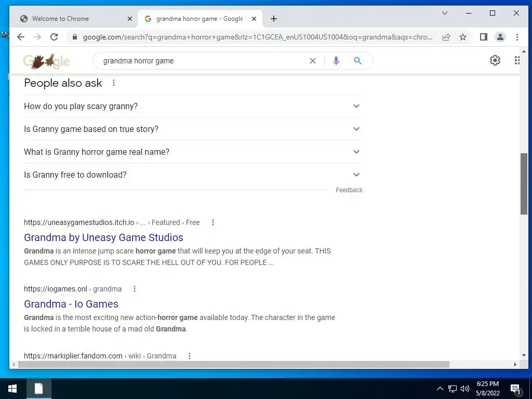
Task: Open more options for markiplier.fandom.com result
Action: click(x=190, y=356)
